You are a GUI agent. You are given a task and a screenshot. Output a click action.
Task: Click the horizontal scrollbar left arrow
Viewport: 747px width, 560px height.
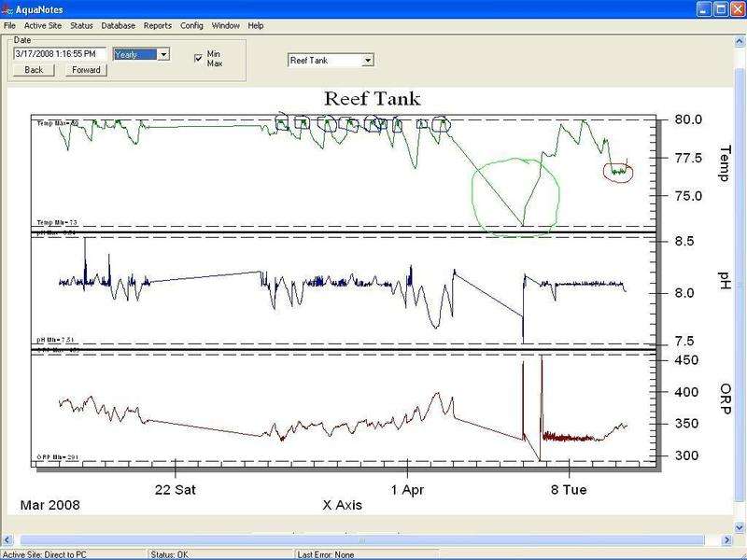[7, 539]
